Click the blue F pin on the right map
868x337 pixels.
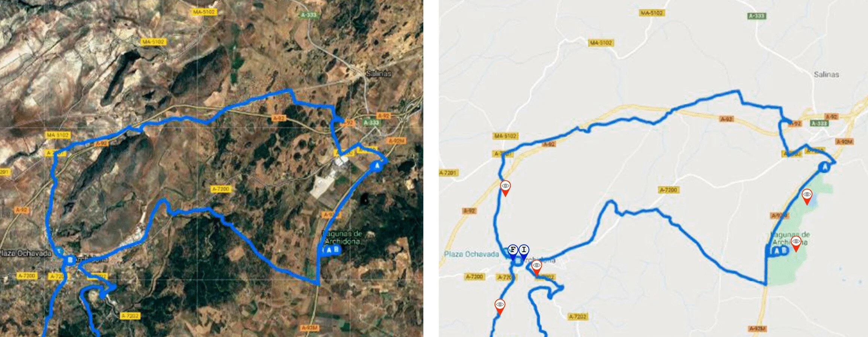(x=513, y=252)
